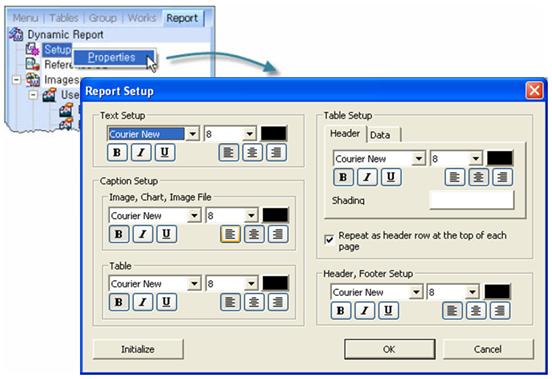Confirm with the OK button
The height and width of the screenshot is (379, 552).
tap(389, 349)
